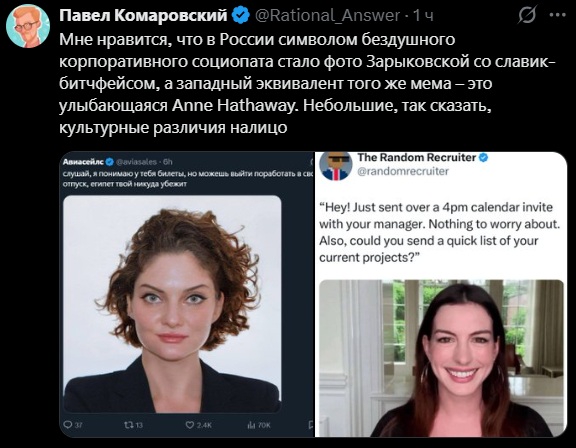Open the three-dots more options menu

(x=557, y=15)
